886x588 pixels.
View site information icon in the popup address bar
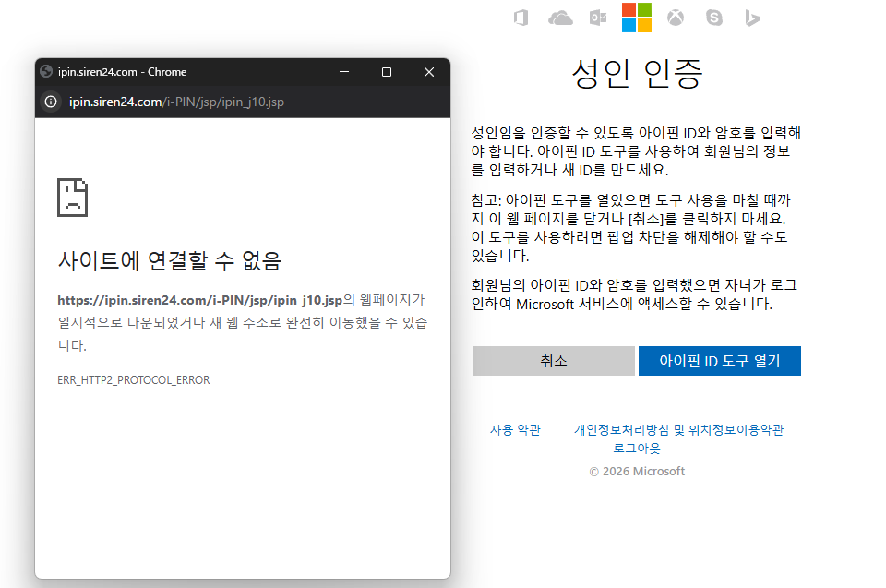[51, 102]
